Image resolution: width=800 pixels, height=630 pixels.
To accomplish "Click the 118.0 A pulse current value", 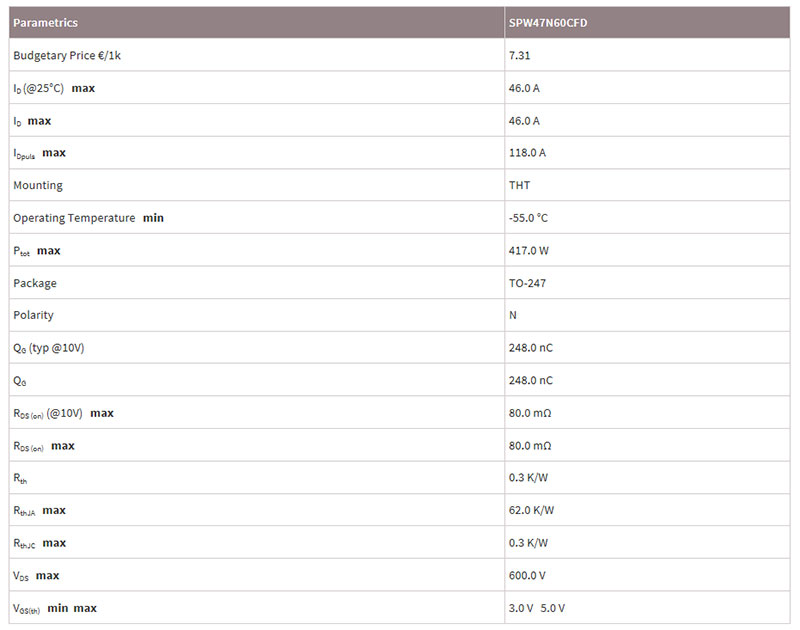I will coord(527,153).
